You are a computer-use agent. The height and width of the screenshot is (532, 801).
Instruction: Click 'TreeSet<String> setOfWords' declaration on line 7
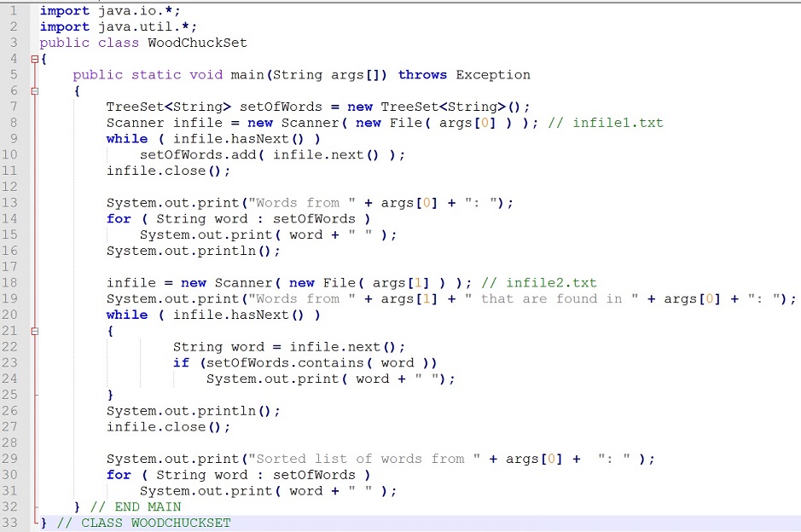pyautogui.click(x=214, y=107)
